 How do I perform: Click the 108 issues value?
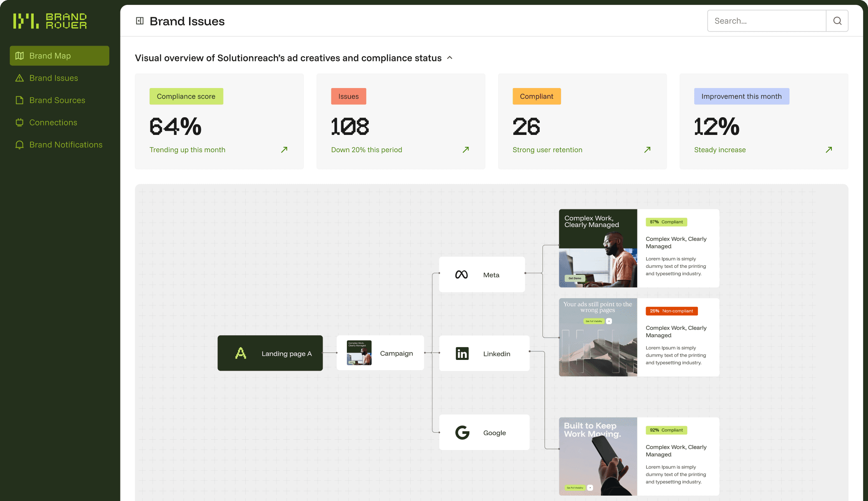coord(350,126)
